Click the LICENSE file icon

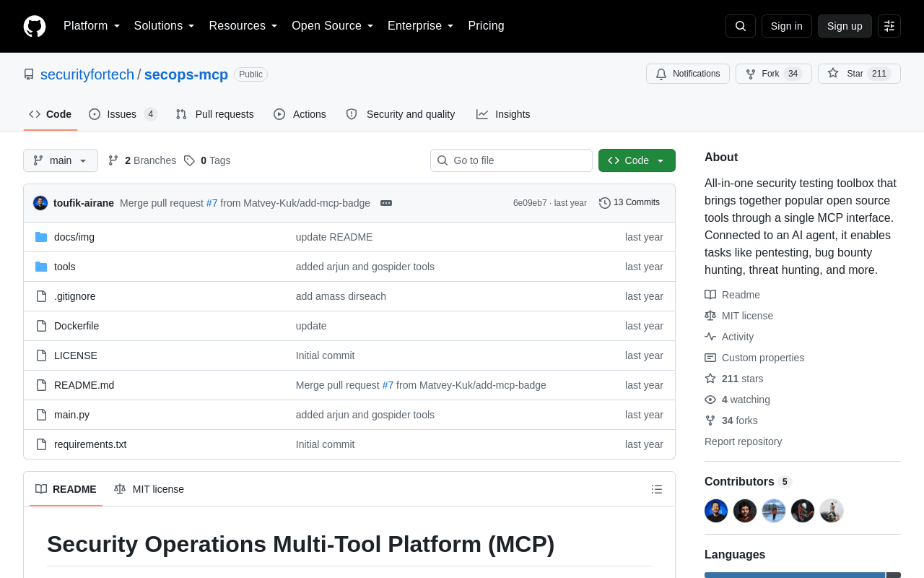41,355
